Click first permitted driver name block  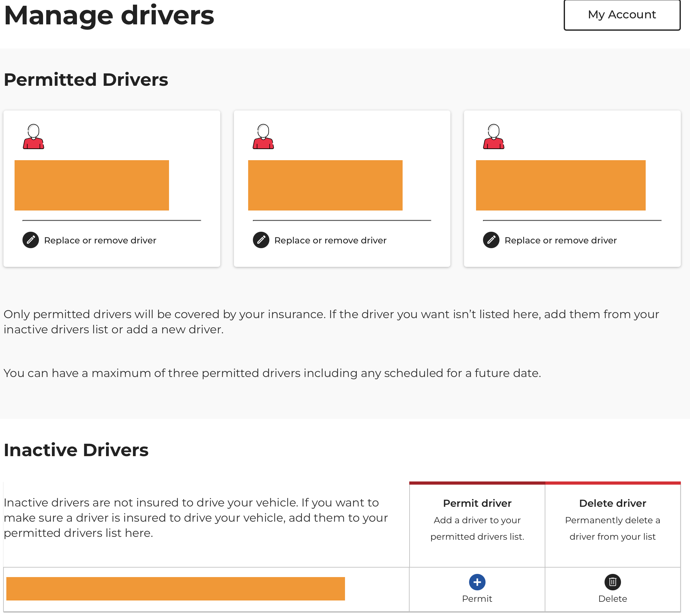(x=92, y=185)
